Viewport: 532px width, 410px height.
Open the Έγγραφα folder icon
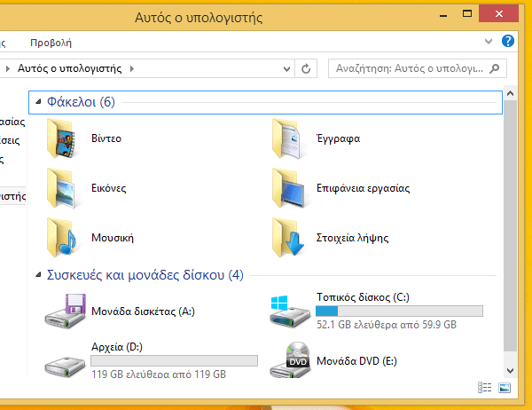point(288,138)
